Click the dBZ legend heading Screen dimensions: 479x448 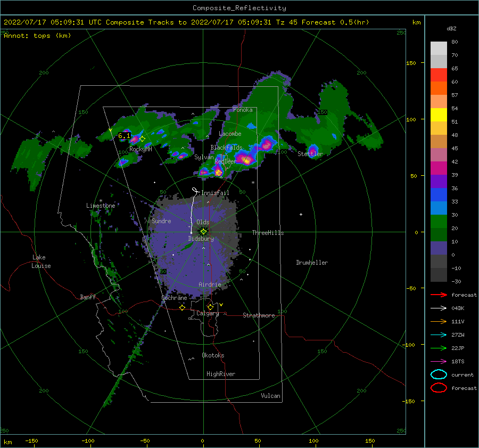coord(451,28)
